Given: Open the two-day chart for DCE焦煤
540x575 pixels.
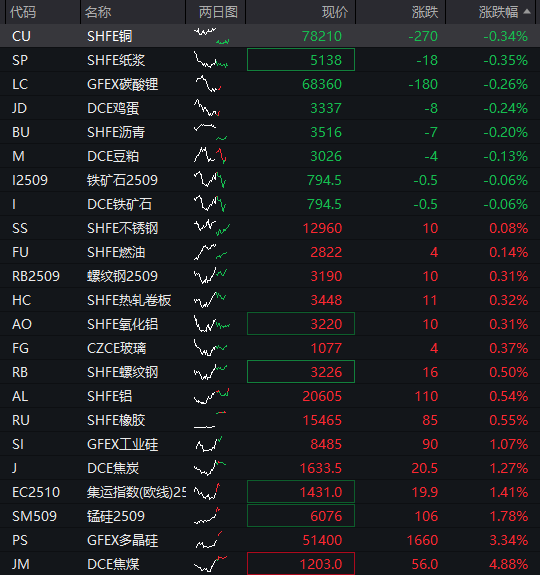Looking at the screenshot, I should click(x=210, y=564).
